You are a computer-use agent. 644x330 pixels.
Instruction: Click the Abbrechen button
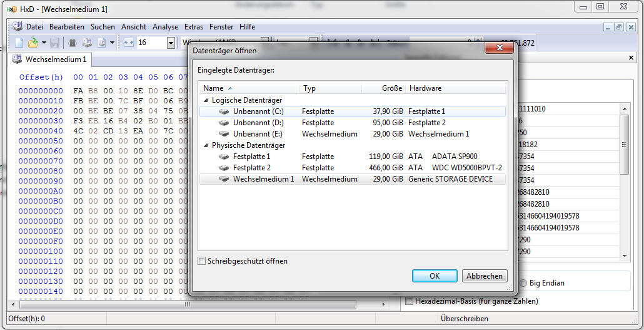click(x=485, y=276)
